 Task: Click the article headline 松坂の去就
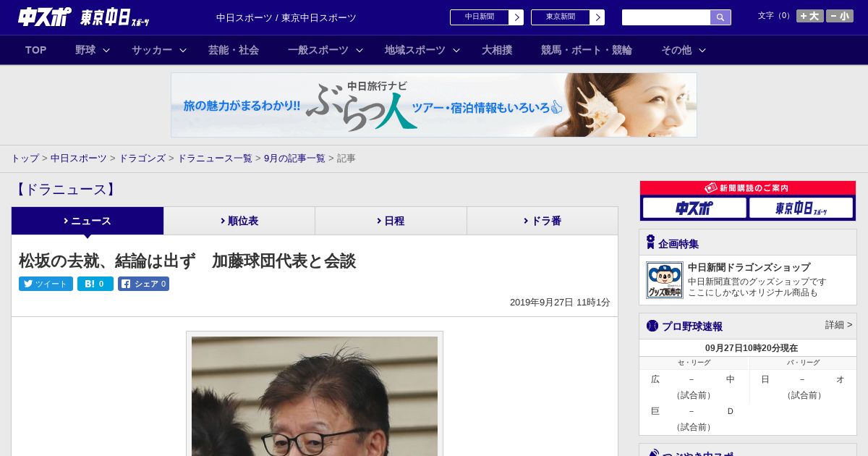(x=187, y=261)
